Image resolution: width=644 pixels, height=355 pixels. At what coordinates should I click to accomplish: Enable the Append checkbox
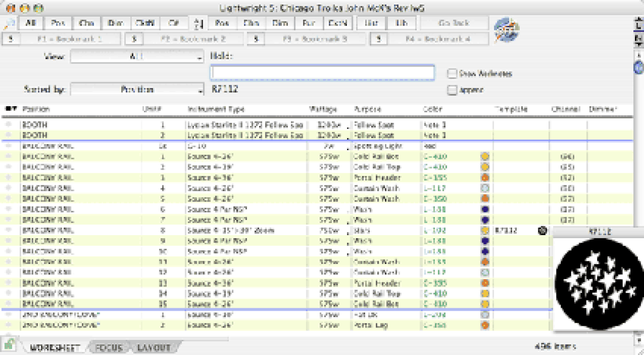click(x=452, y=90)
